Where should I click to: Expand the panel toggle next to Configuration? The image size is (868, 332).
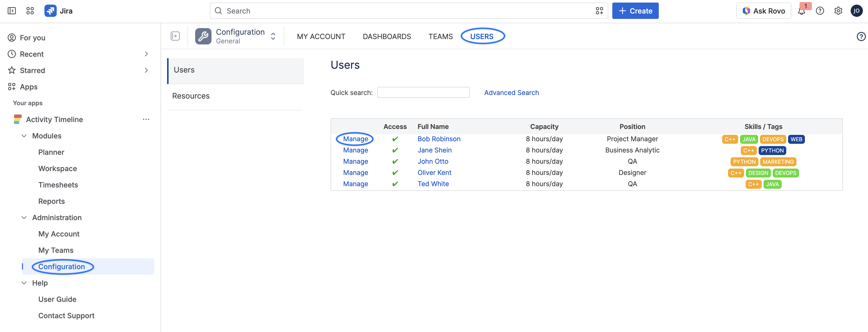(175, 36)
